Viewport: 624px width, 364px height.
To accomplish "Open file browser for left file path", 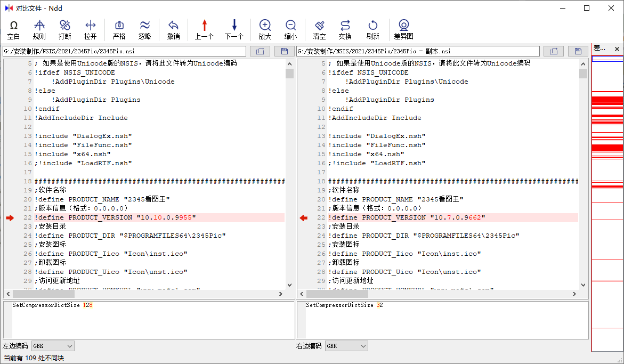I will [260, 51].
